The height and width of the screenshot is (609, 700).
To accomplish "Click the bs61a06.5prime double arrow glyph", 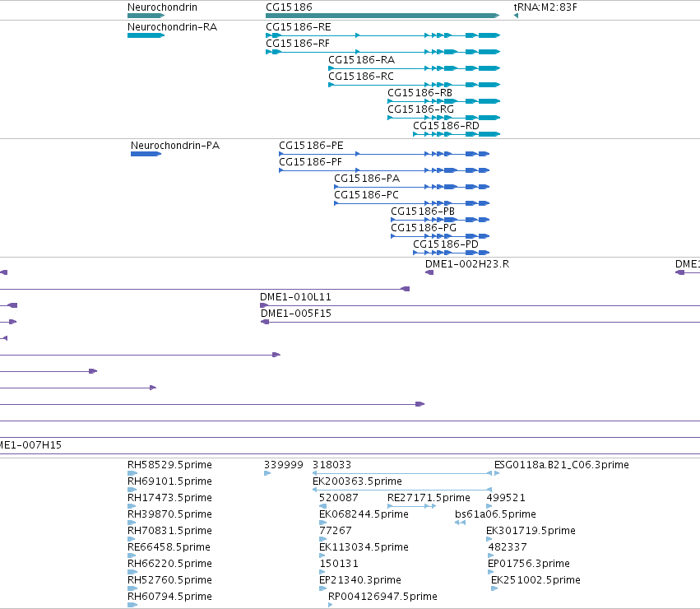I will pyautogui.click(x=460, y=523).
